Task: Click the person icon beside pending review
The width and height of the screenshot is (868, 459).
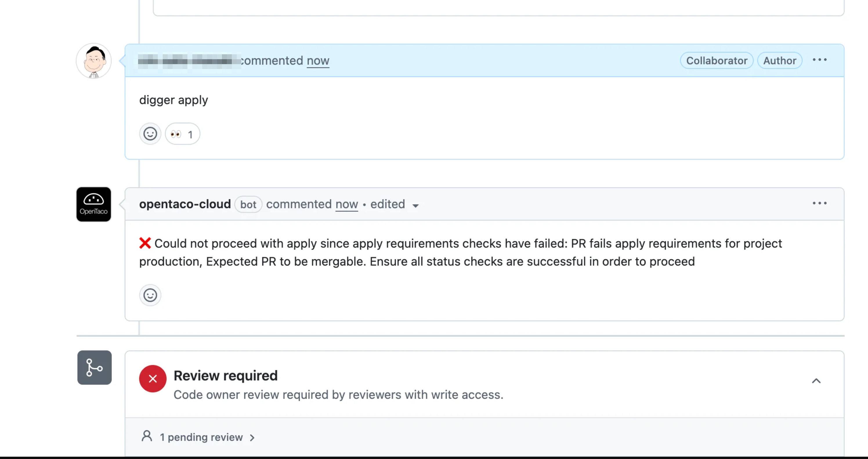Action: [147, 436]
